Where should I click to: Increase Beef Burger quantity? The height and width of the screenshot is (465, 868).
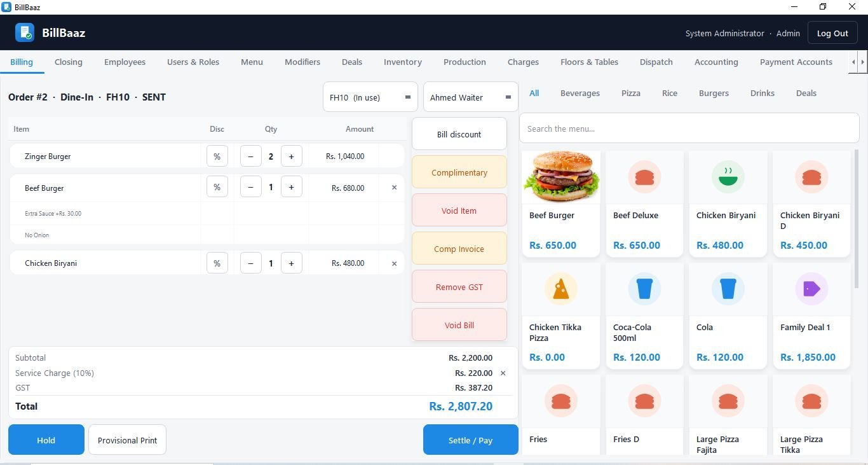[x=292, y=188]
